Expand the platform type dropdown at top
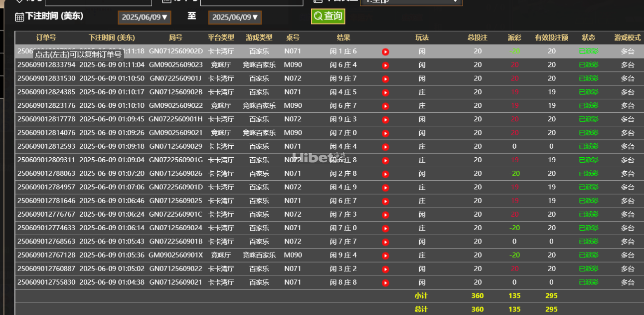 pos(411,1)
